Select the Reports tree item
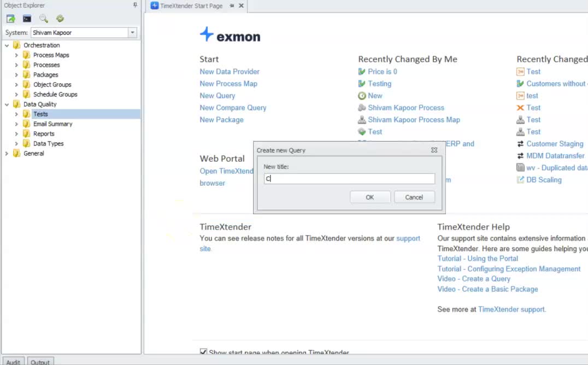 44,133
